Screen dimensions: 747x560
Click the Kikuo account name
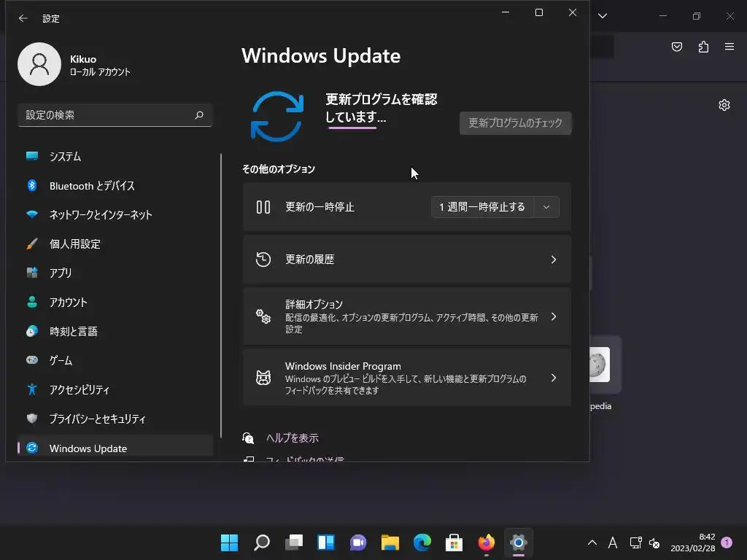pyautogui.click(x=83, y=59)
